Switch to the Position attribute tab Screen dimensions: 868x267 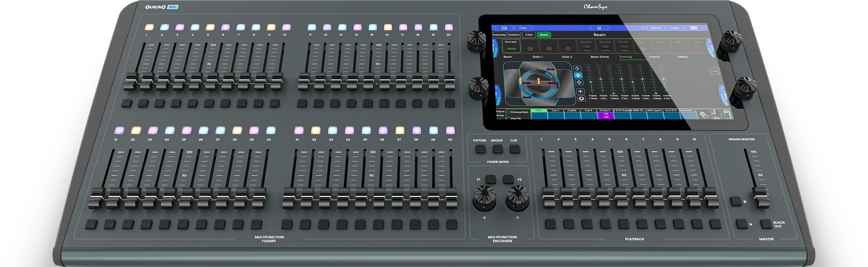point(514,35)
